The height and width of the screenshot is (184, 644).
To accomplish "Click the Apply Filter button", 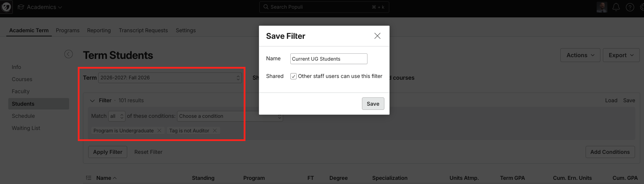I will (108, 152).
